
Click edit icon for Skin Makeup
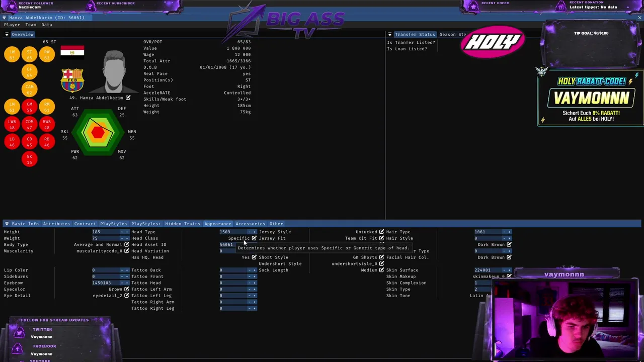pyautogui.click(x=509, y=277)
